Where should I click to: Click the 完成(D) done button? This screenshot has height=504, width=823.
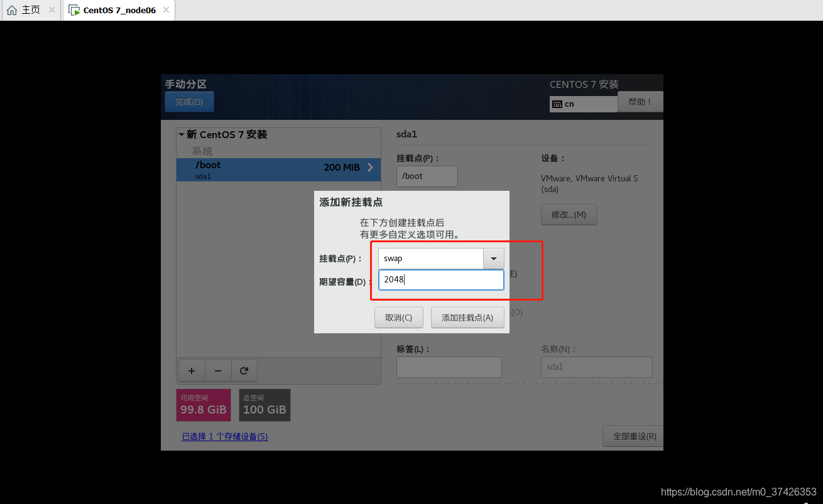[189, 102]
